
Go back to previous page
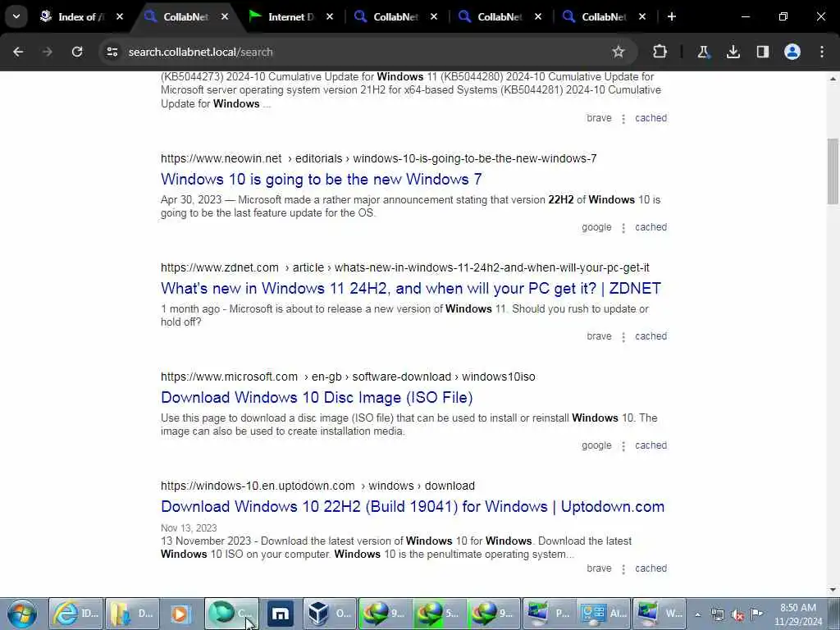18,52
